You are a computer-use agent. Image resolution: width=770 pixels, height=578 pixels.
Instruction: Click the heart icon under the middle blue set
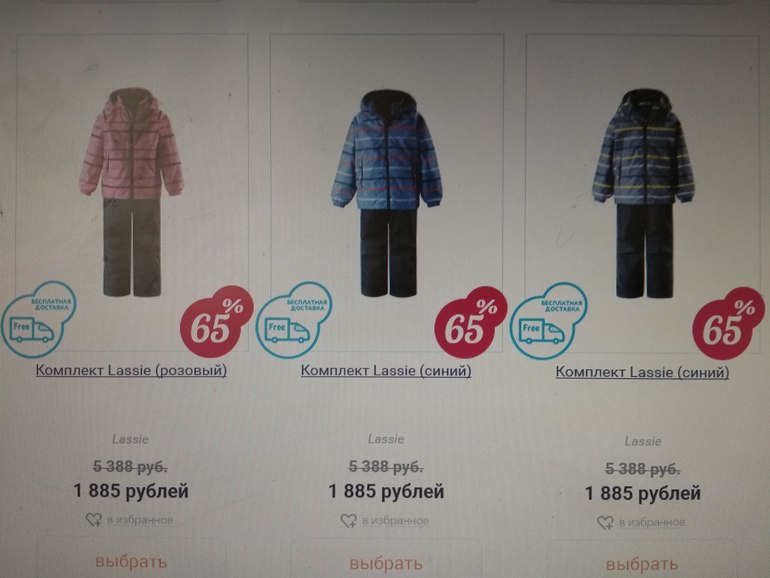click(349, 521)
